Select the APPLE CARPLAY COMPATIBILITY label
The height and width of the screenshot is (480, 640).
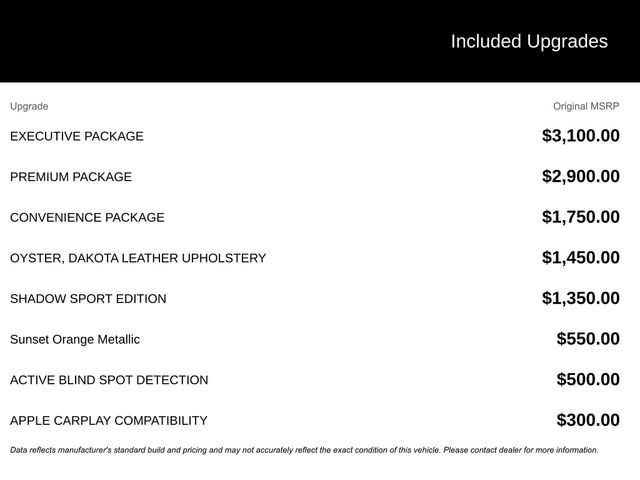(x=109, y=421)
